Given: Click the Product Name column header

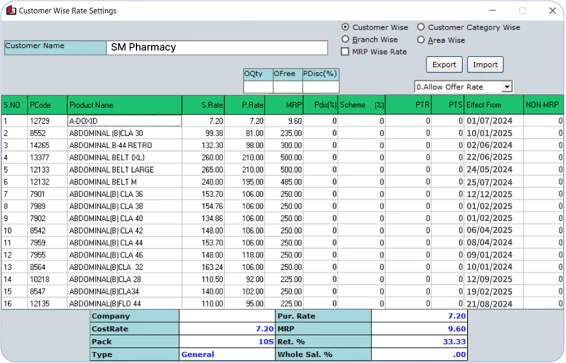Looking at the screenshot, I should pos(125,105).
